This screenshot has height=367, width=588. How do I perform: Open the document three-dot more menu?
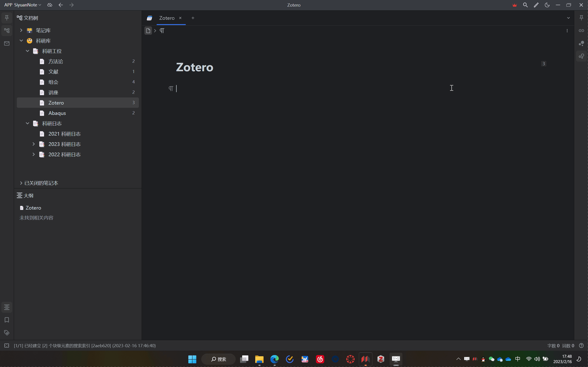pyautogui.click(x=567, y=31)
